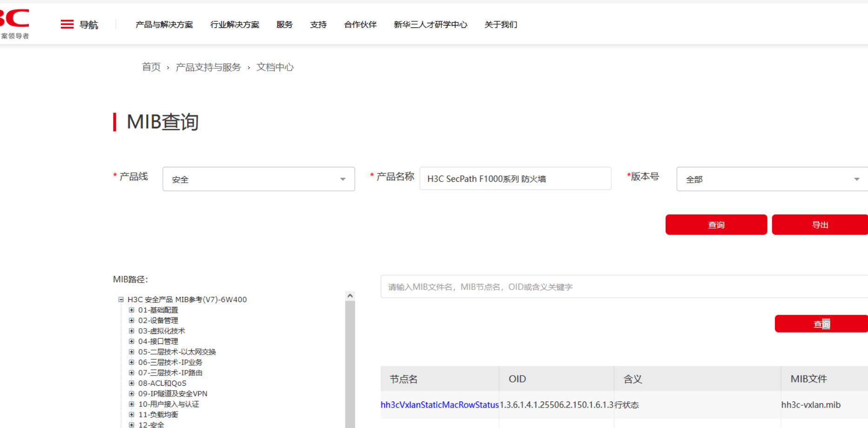868x428 pixels.
Task: Expand the 07-三层技术-IP路由 tree node
Action: (132, 373)
